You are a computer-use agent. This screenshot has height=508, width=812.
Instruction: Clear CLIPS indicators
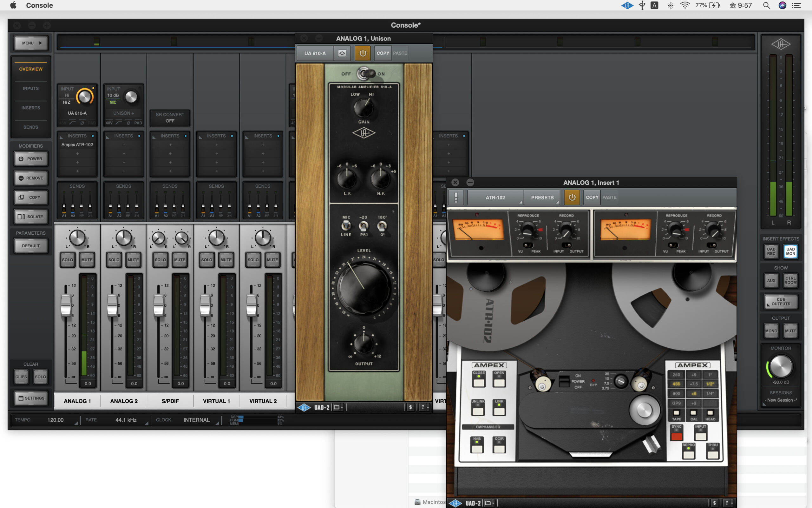click(x=21, y=377)
